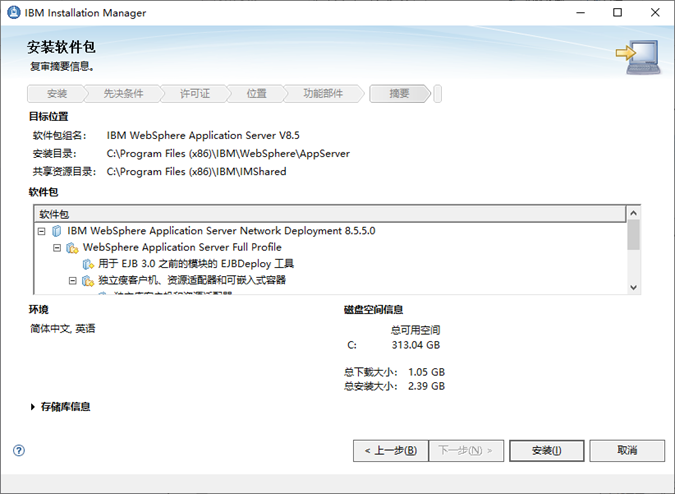Click the 下一步(N) button
This screenshot has height=494, width=675.
466,451
